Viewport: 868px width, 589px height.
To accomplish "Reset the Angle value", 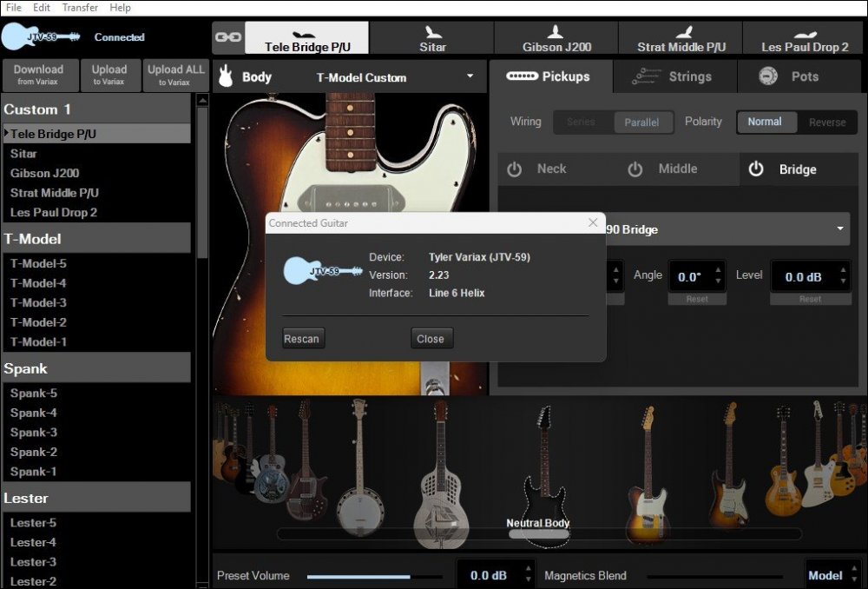I will [697, 299].
